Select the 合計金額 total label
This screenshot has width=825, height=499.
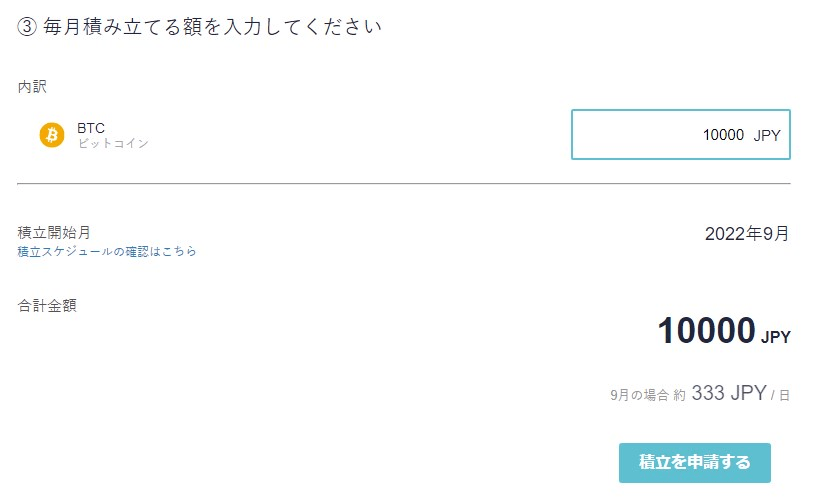pos(47,305)
